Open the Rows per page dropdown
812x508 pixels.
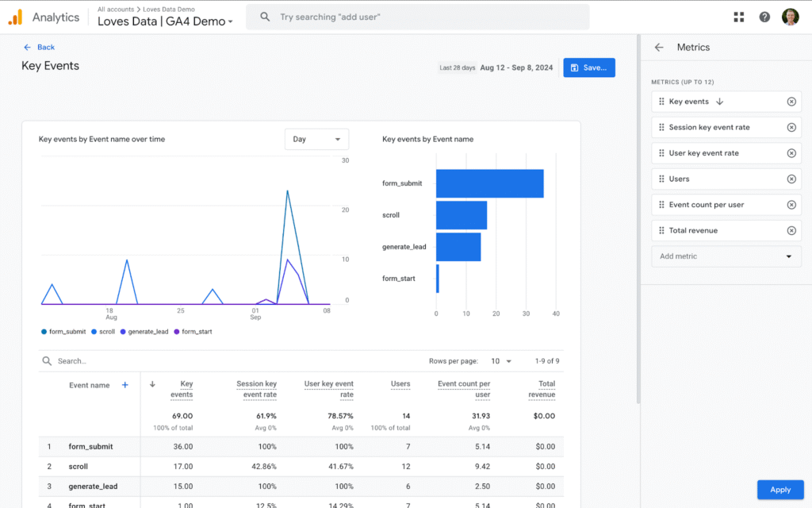pyautogui.click(x=500, y=361)
